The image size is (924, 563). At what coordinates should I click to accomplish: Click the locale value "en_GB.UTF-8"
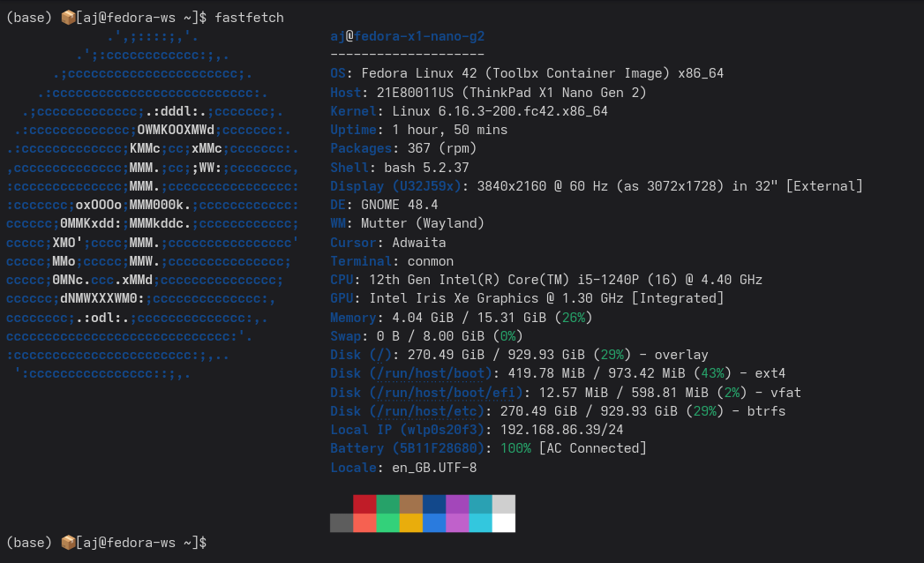[x=434, y=468]
